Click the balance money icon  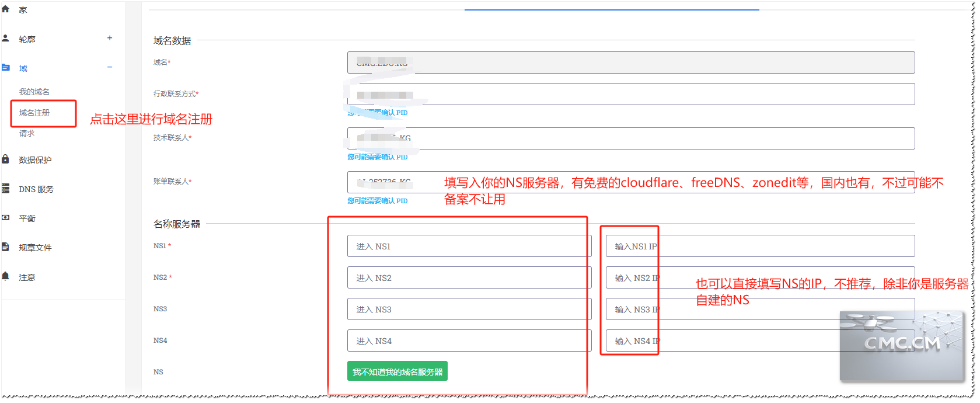tap(5, 218)
